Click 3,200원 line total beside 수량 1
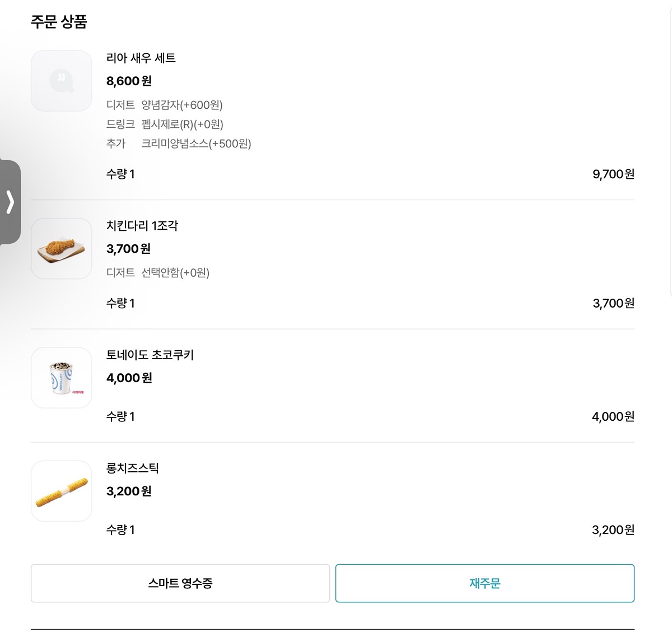 pos(613,530)
